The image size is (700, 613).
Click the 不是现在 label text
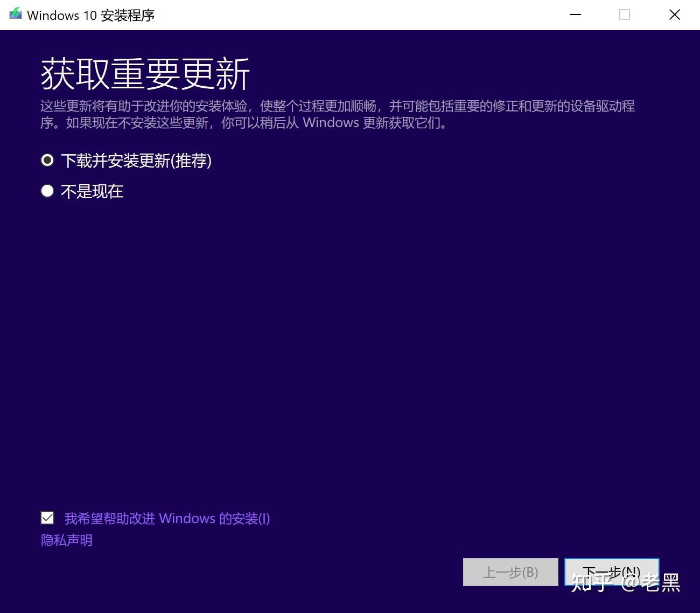[x=92, y=191]
